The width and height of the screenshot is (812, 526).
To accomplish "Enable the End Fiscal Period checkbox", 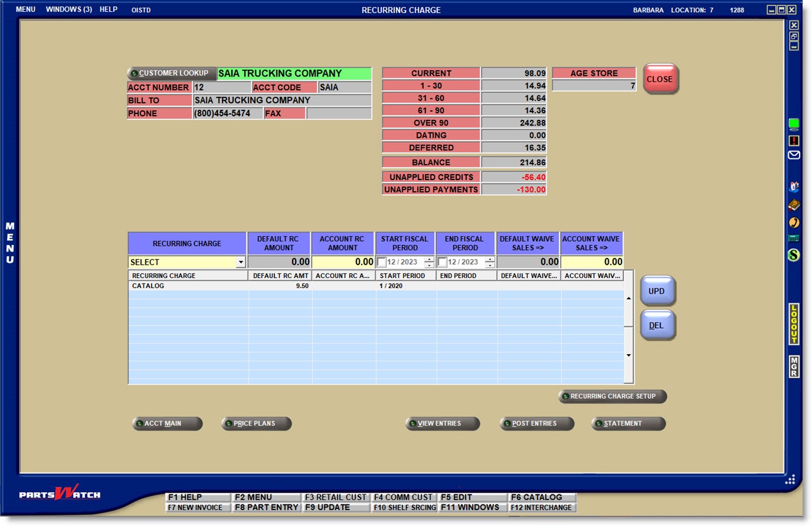I will click(x=442, y=262).
